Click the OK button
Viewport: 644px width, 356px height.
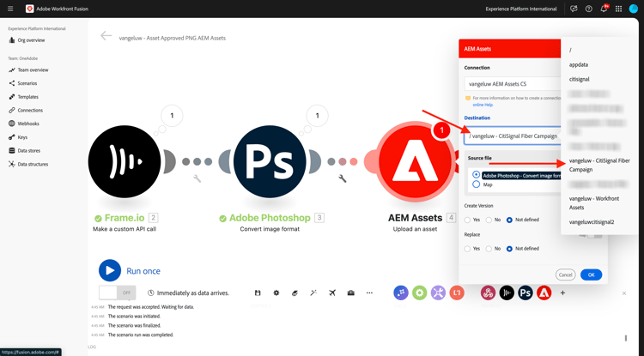click(591, 275)
